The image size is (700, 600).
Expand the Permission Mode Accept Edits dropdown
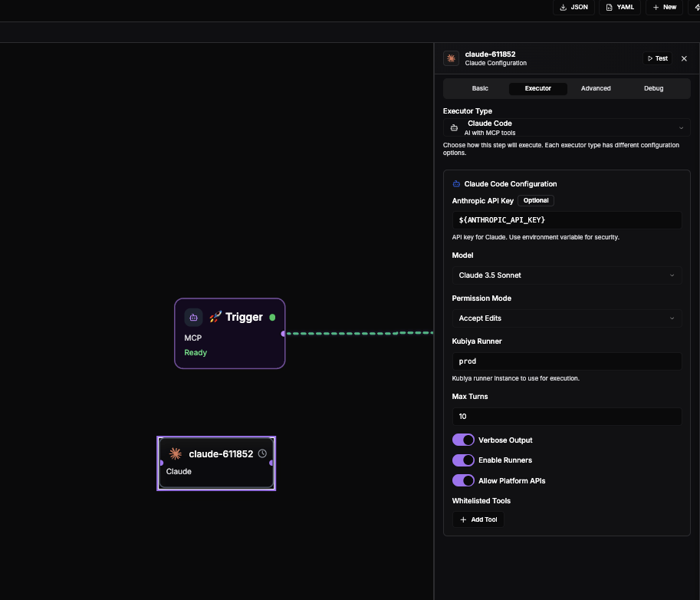click(567, 318)
